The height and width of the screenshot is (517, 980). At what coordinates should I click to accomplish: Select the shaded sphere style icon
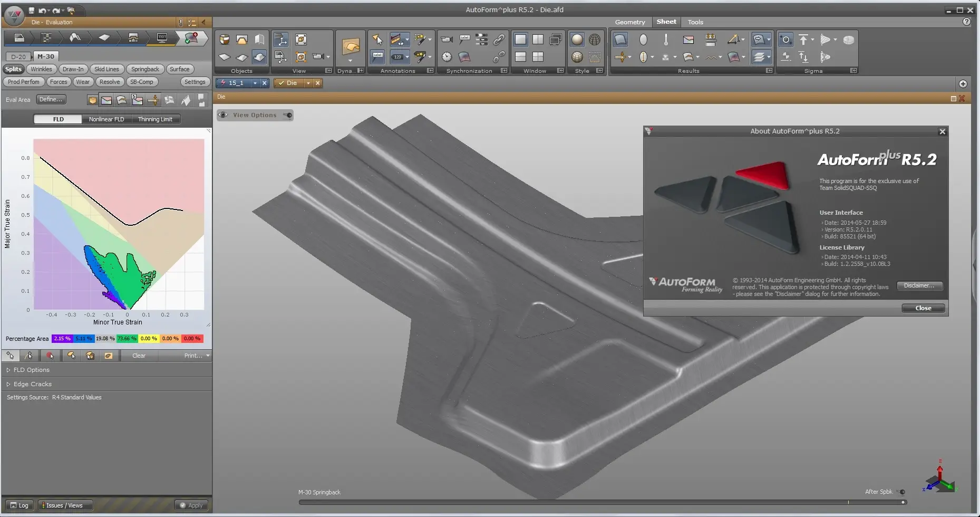pos(577,40)
